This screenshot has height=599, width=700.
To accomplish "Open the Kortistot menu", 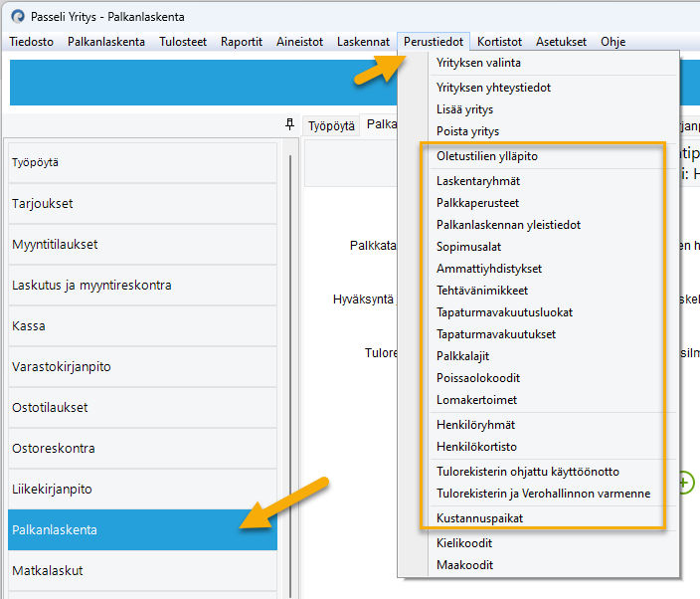I will 499,42.
